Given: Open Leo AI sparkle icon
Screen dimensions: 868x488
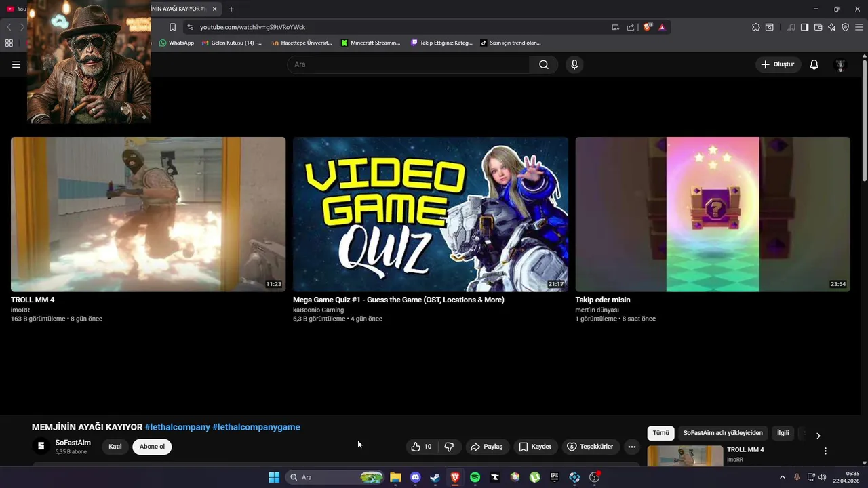Looking at the screenshot, I should (x=831, y=27).
